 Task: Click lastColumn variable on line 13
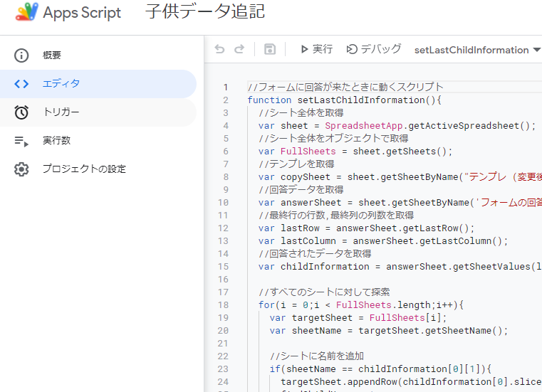click(x=308, y=240)
